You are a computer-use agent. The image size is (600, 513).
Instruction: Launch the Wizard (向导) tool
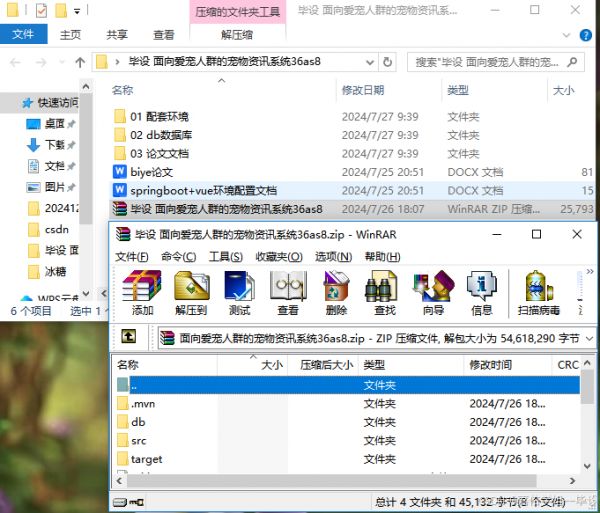433,293
